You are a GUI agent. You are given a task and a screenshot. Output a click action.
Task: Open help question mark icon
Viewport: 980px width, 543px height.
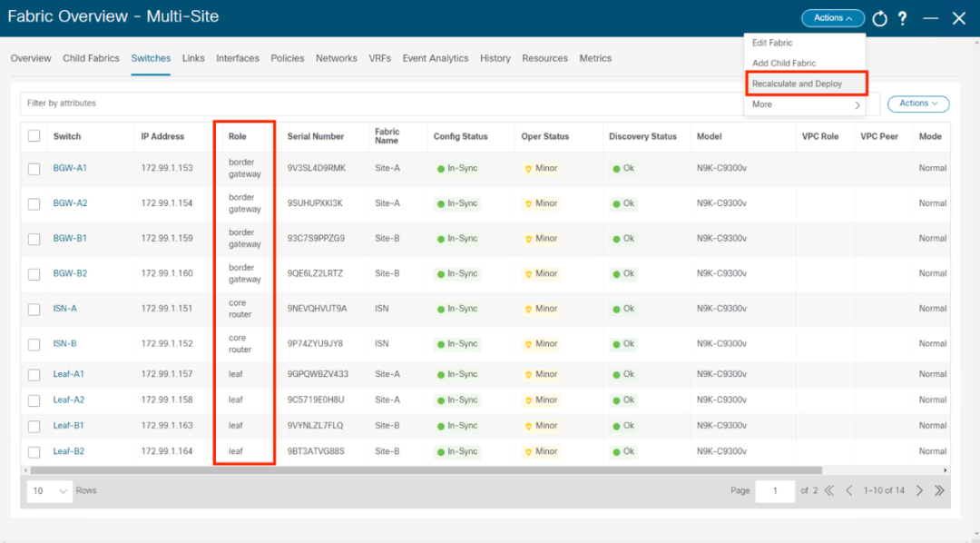click(x=903, y=18)
